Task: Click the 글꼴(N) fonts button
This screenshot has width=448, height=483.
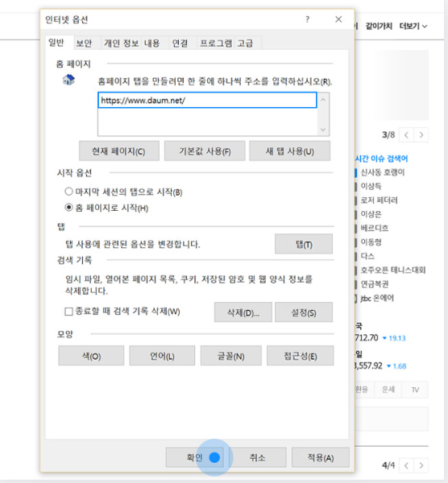Action: click(231, 356)
